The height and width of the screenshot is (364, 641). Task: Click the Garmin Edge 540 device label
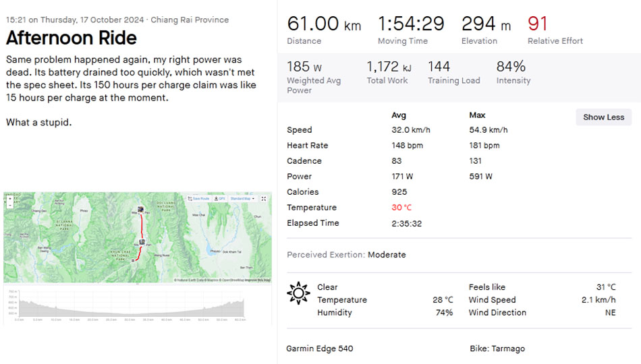(319, 348)
